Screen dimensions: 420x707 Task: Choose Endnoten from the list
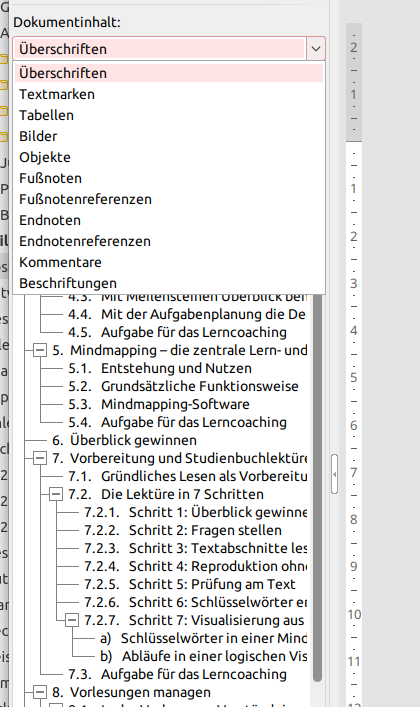coord(169,220)
